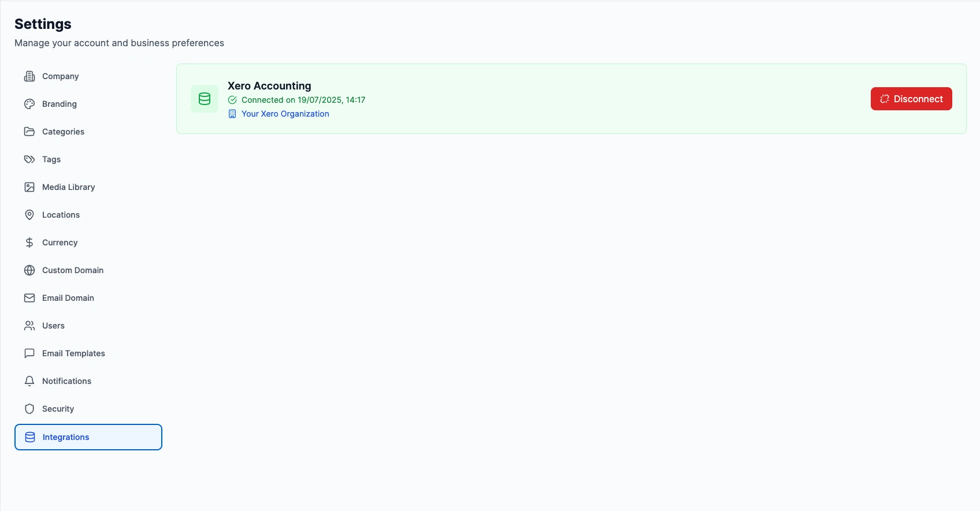The image size is (980, 511).
Task: Select the Currency label
Action: pyautogui.click(x=60, y=243)
